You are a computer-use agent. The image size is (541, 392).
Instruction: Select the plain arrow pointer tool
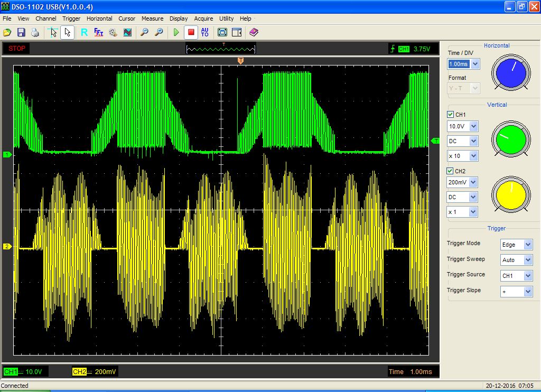[67, 32]
